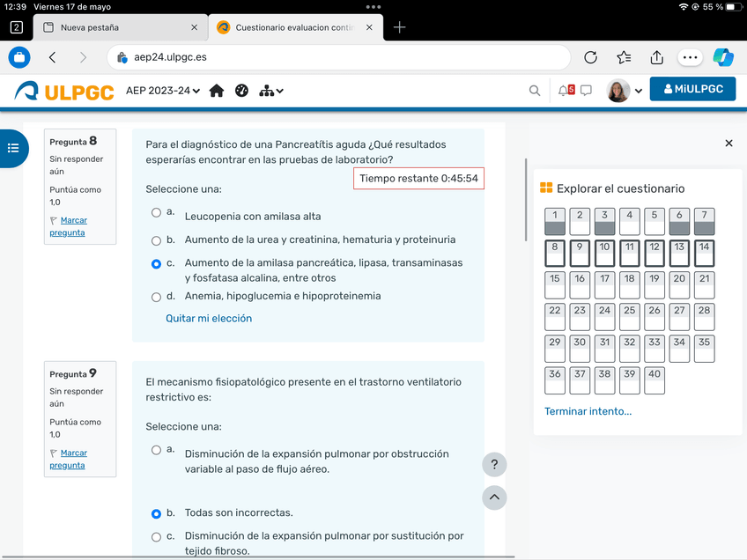
Task: Open the Copilot icon in browser toolbar
Action: pos(723,57)
